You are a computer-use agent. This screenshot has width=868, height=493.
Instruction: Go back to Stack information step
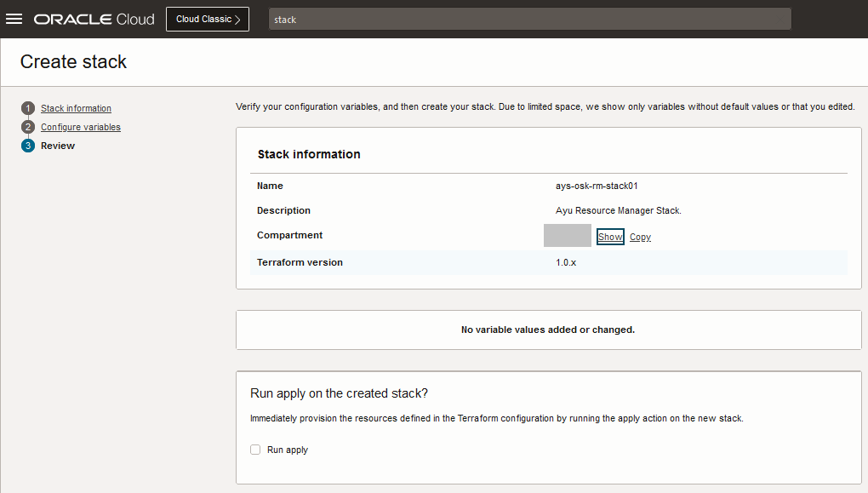pos(76,108)
